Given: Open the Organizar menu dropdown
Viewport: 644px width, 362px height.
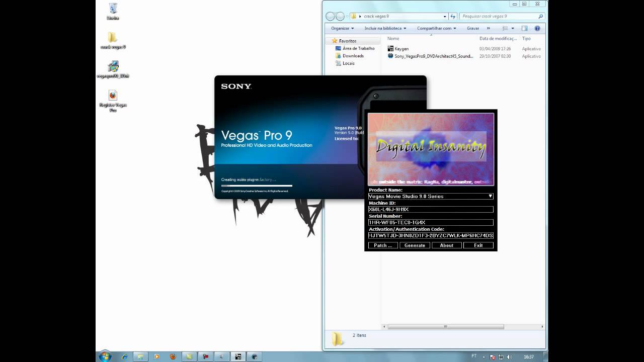Looking at the screenshot, I should (342, 28).
